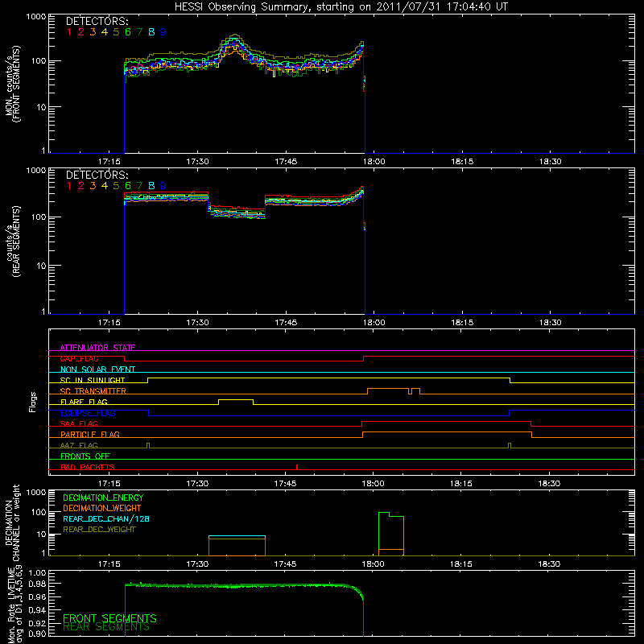Image resolution: width=644 pixels, height=644 pixels.
Task: Select dark green detector number 7 in the front segments legend
Action: [x=139, y=32]
